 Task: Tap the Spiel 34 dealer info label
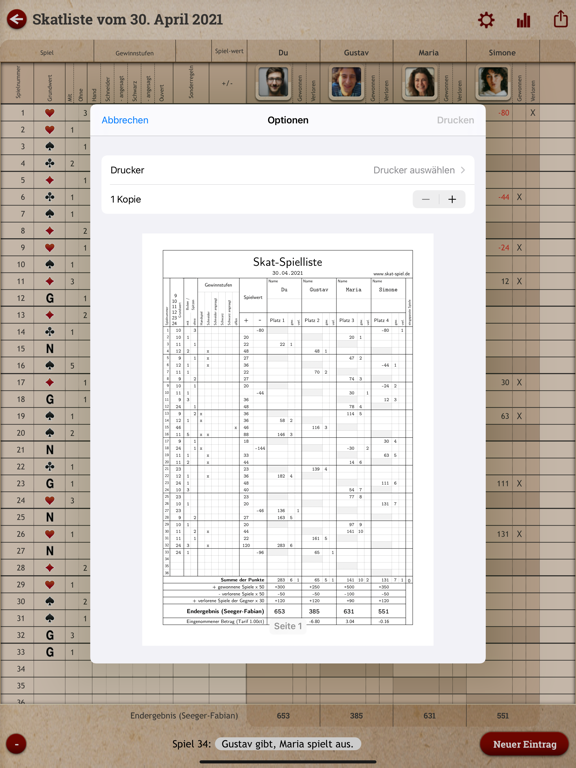point(288,744)
